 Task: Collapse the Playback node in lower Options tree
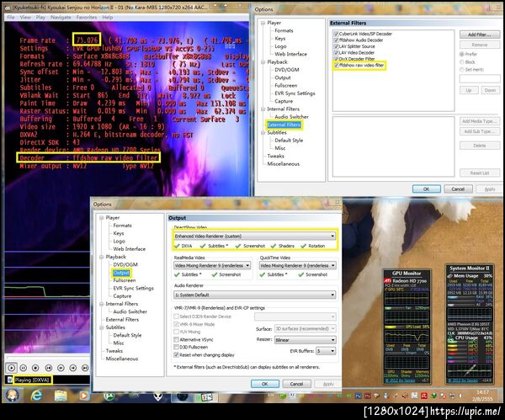pyautogui.click(x=102, y=257)
